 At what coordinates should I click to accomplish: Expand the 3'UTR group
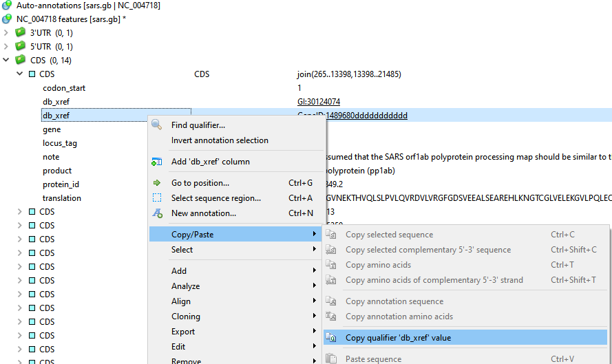tap(6, 33)
